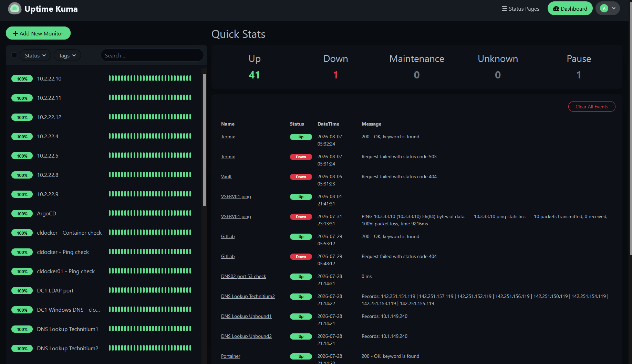This screenshot has height=364, width=632.
Task: Open Termix link in the Up event row
Action: coord(228,137)
